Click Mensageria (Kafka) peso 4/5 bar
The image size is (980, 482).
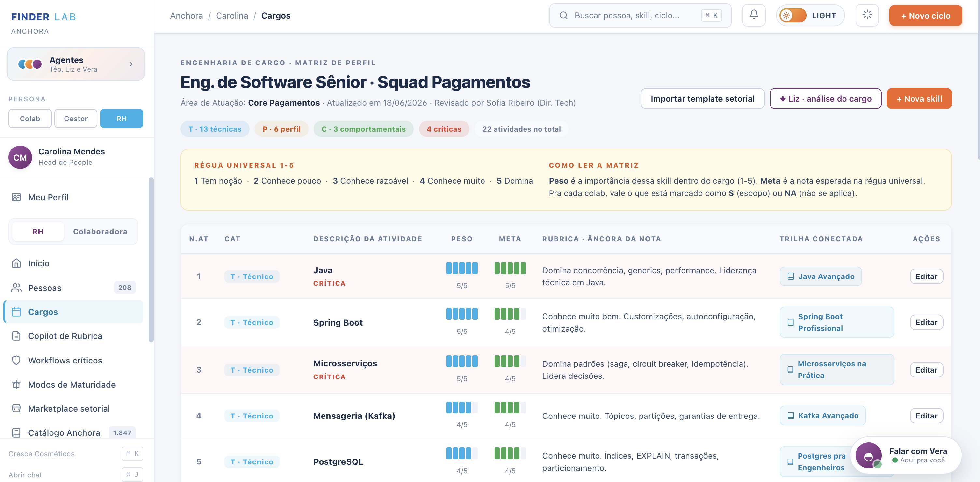(x=461, y=407)
